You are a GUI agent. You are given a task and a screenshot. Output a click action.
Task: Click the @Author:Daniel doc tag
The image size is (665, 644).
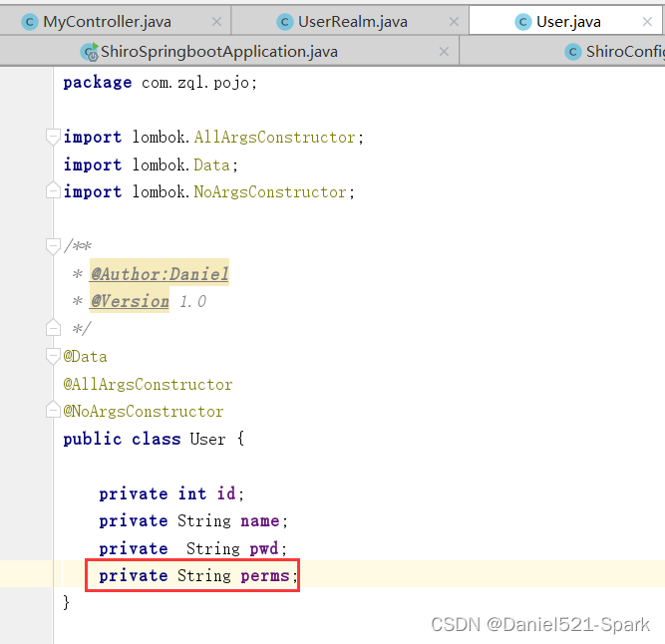point(160,274)
